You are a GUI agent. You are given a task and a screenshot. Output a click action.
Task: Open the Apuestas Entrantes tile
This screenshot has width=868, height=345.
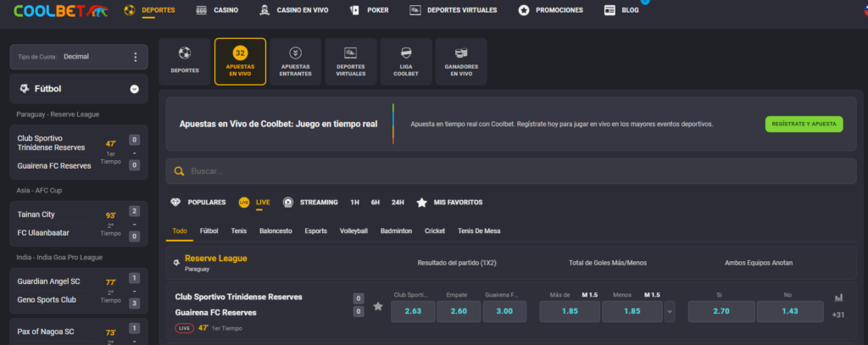pyautogui.click(x=296, y=62)
